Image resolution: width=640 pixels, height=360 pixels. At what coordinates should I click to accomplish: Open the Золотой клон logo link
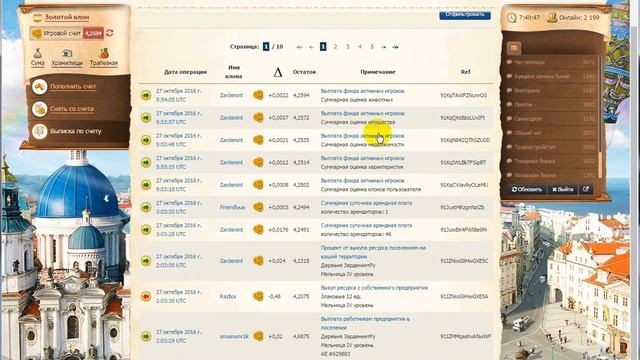pos(67,17)
